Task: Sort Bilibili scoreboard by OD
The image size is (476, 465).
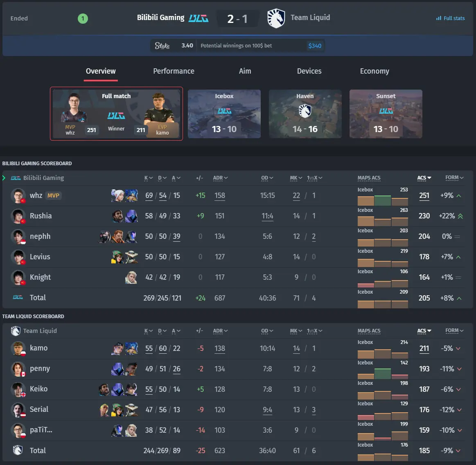Action: click(x=267, y=178)
